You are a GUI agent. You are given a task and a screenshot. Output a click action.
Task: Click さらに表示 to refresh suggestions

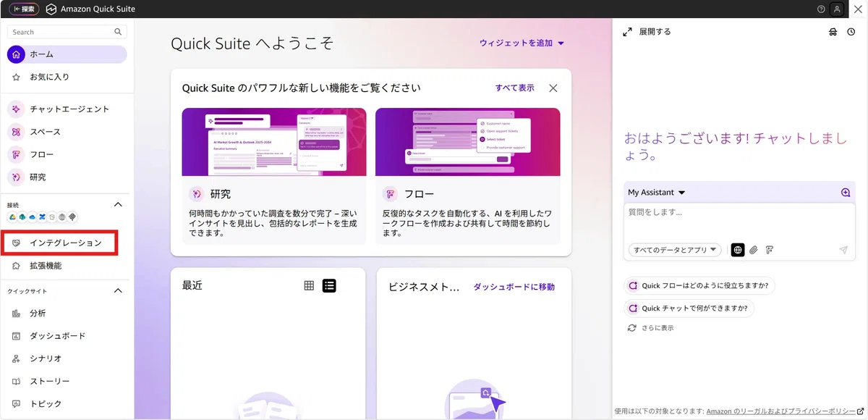tap(650, 328)
